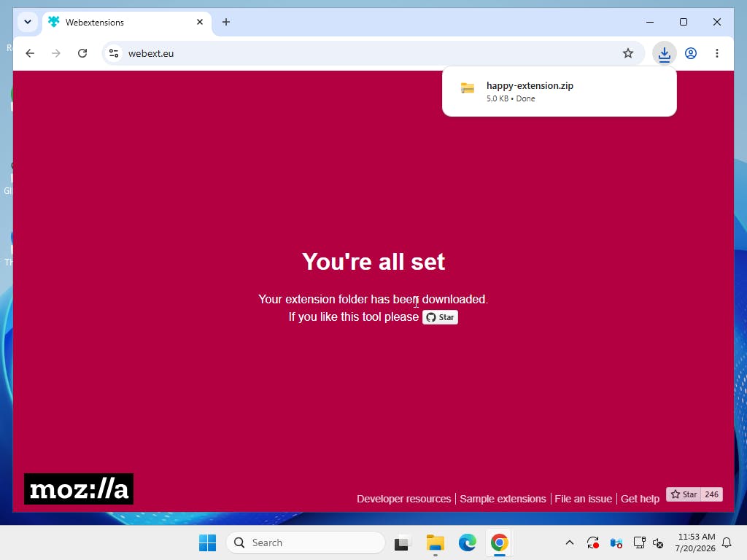Open the notifications bell icon

[x=727, y=542]
